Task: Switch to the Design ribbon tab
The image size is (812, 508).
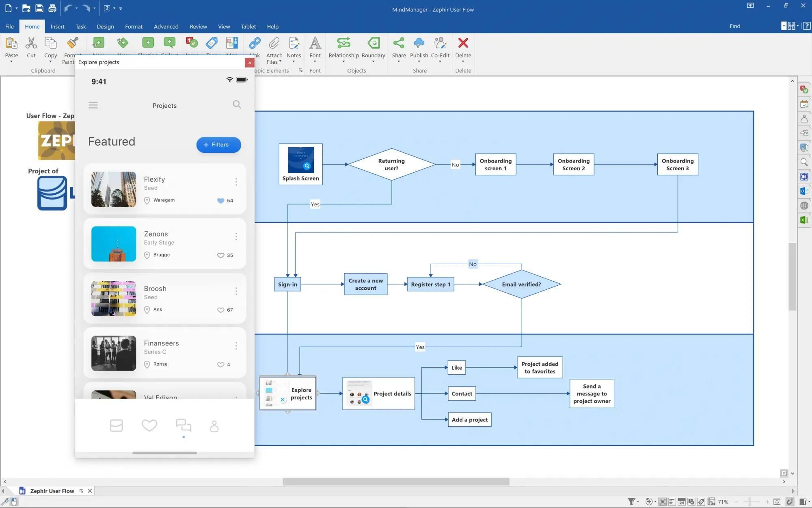Action: coord(105,26)
